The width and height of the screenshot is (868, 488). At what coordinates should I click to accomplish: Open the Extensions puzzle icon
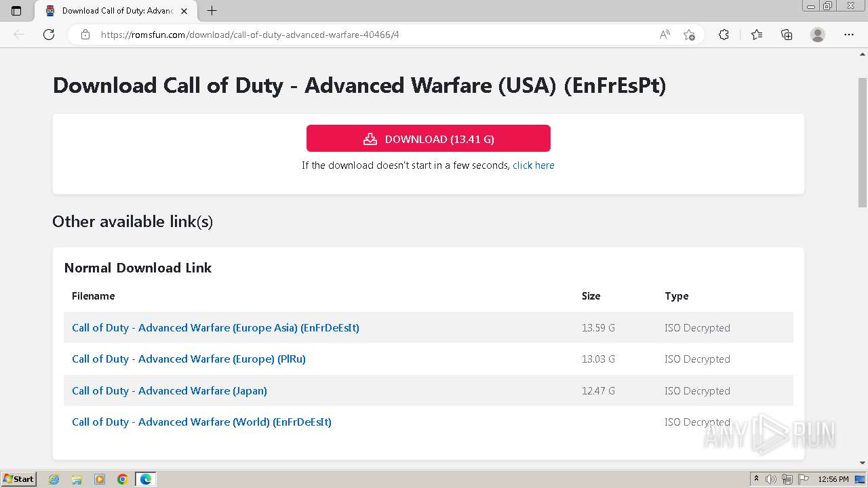(724, 35)
